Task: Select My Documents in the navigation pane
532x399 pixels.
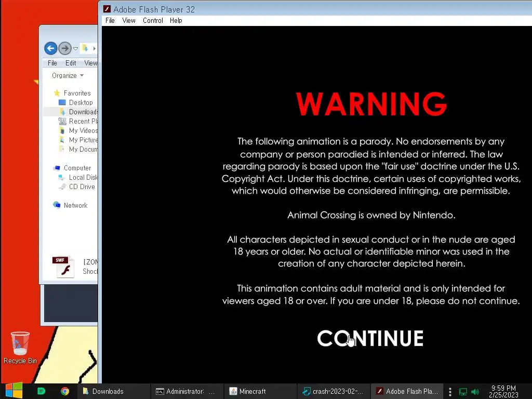Action: coord(83,149)
